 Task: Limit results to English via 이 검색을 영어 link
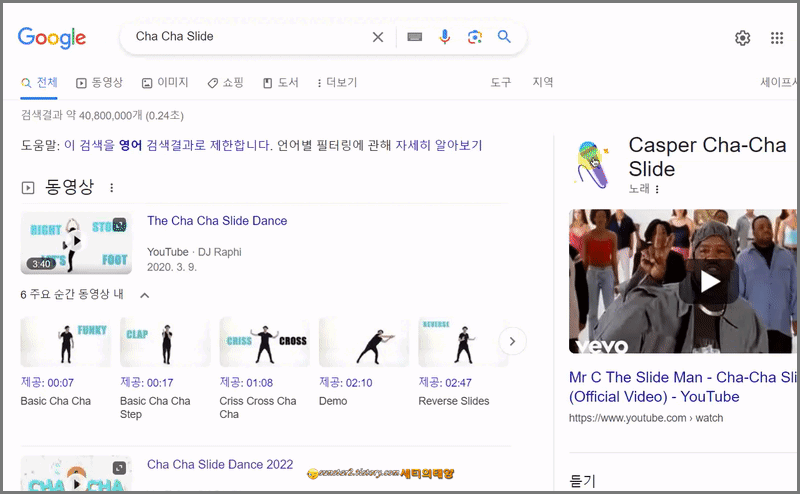click(x=168, y=145)
